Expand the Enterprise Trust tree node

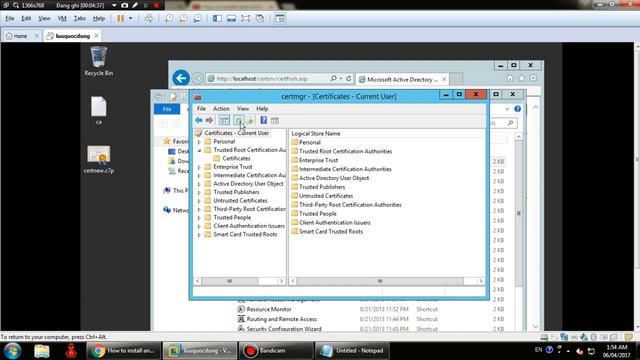(199, 167)
